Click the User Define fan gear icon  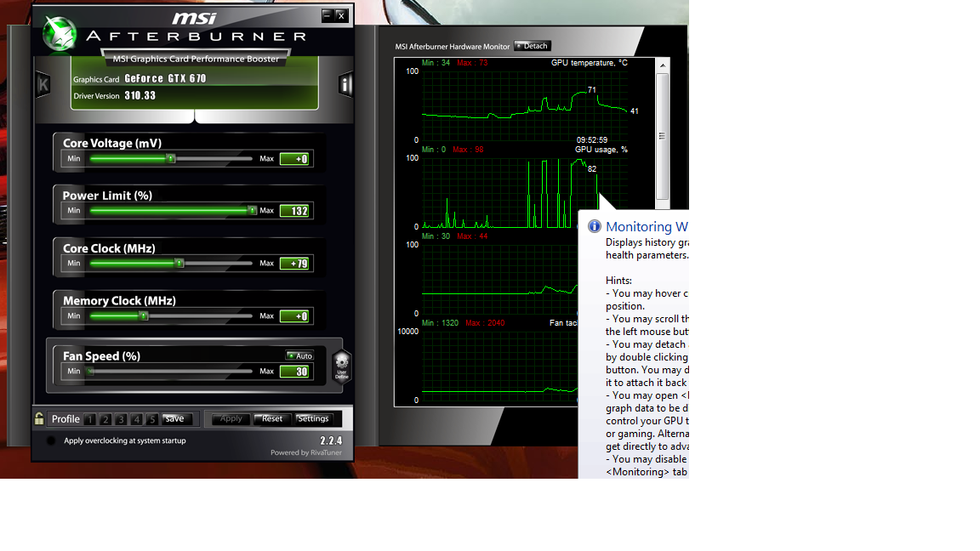click(341, 366)
